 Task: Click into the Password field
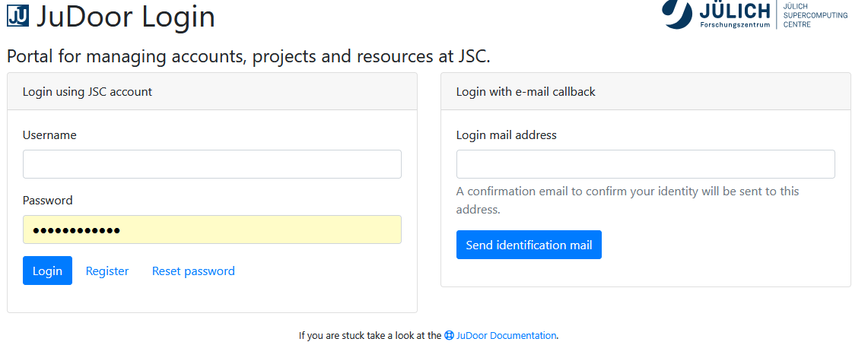pyautogui.click(x=211, y=229)
